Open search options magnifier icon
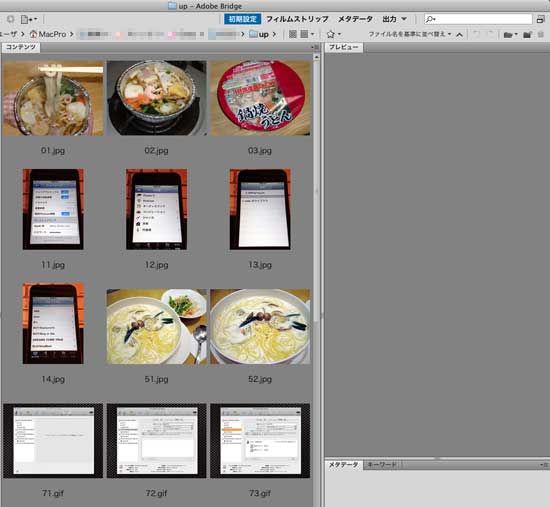Screen dimensions: 550x507 (430, 19)
